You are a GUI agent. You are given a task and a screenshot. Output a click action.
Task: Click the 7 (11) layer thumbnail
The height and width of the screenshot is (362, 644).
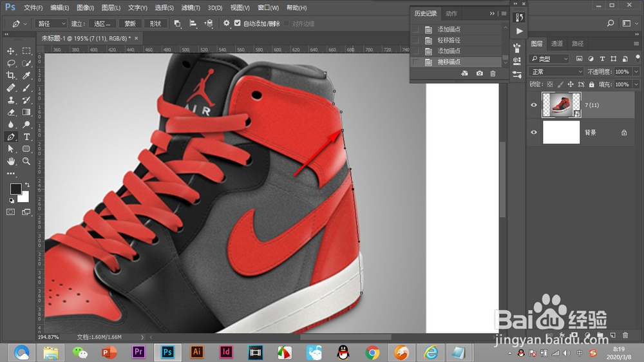[561, 105]
